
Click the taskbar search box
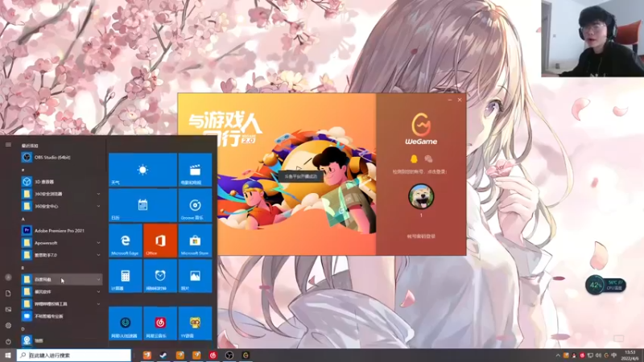click(x=74, y=356)
